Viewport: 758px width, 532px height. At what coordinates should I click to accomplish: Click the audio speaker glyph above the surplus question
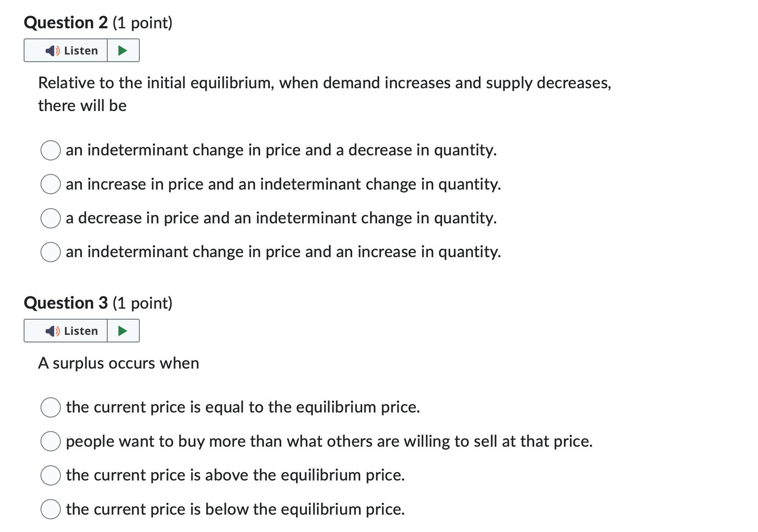coord(52,331)
